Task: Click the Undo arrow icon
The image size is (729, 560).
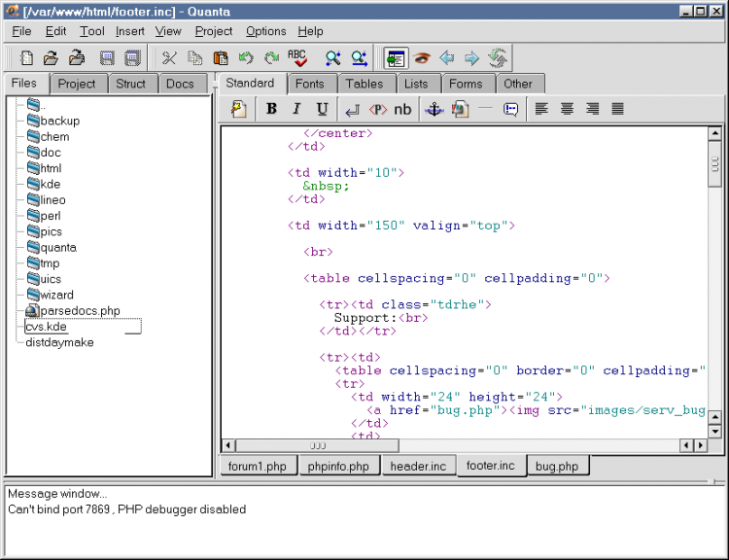Action: (x=246, y=58)
